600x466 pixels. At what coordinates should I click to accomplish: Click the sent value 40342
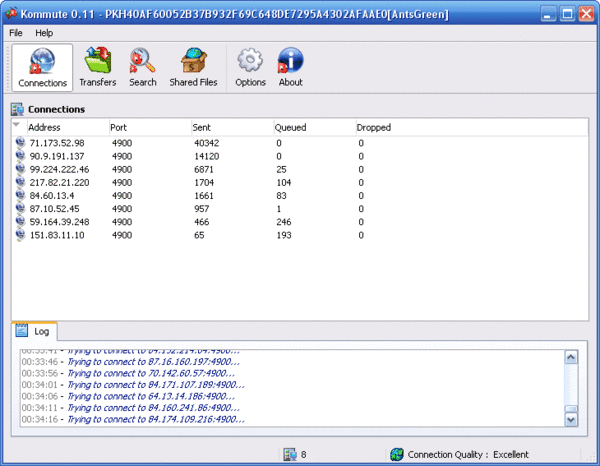coord(207,143)
